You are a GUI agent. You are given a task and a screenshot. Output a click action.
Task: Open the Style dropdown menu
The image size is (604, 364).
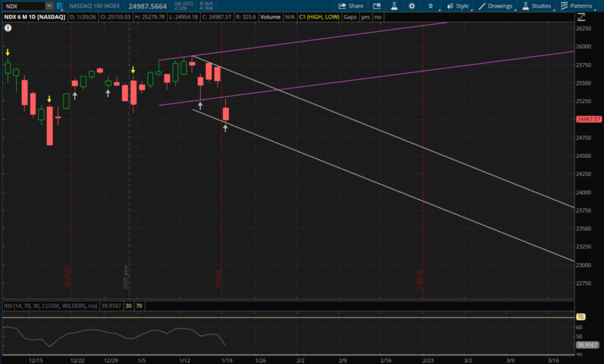coord(458,6)
